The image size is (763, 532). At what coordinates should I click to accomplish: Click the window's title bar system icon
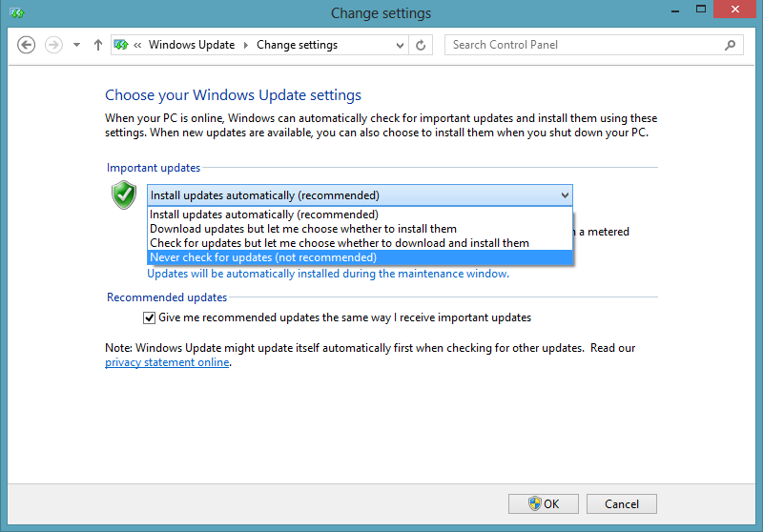(x=16, y=12)
